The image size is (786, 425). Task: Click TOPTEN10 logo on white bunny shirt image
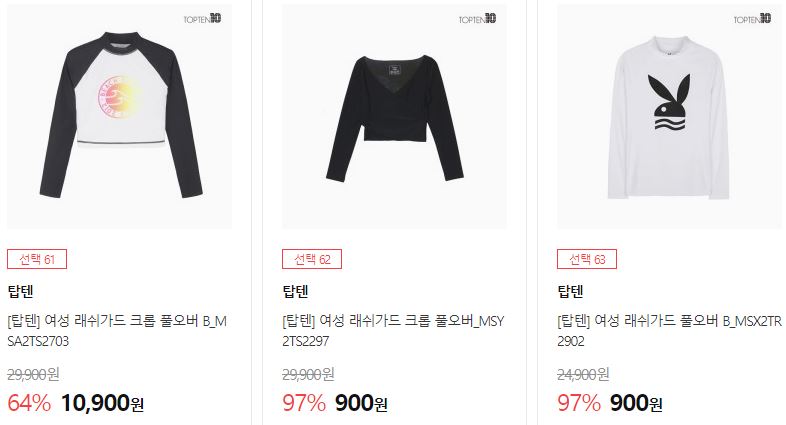[x=752, y=19]
